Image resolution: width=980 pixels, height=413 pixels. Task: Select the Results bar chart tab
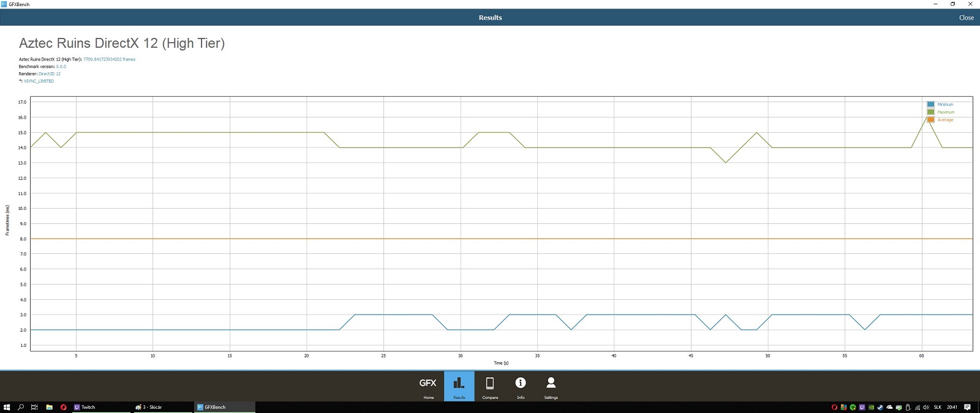click(x=459, y=386)
